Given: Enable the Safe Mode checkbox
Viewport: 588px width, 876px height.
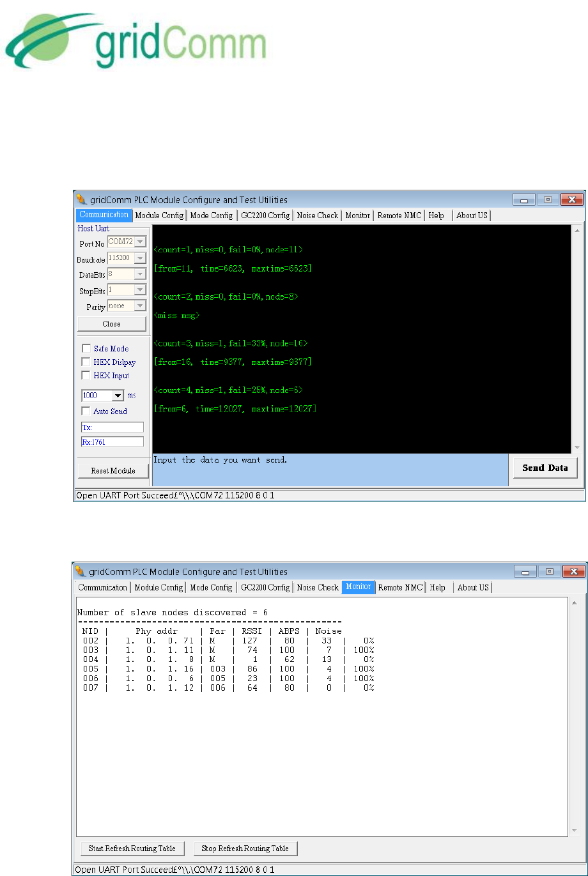Looking at the screenshot, I should coord(86,349).
